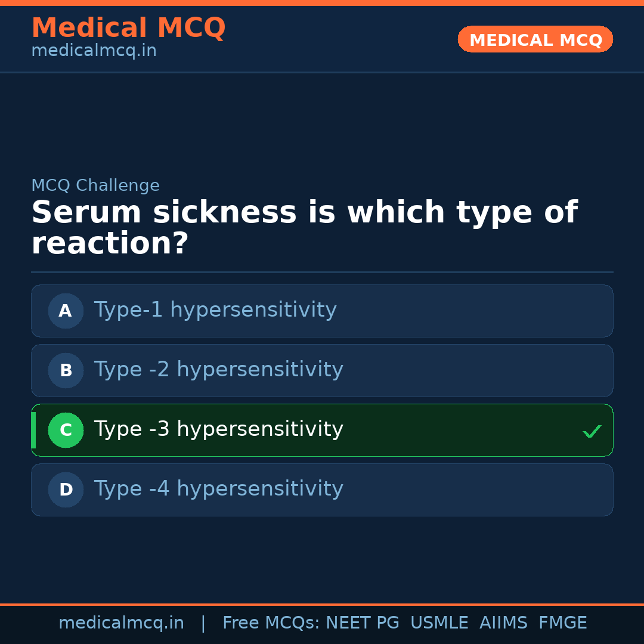
Task: Choose the Type -2 hypersensitivity answer text
Action: pos(218,370)
